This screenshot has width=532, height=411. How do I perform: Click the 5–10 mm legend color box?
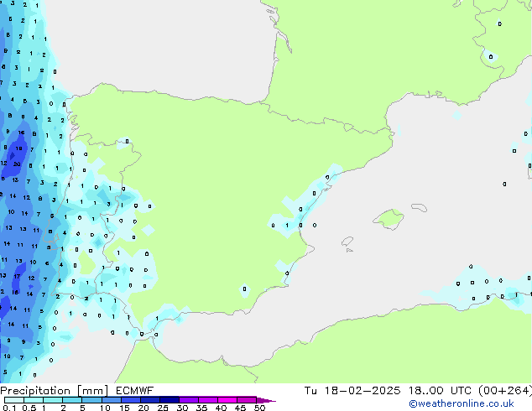pos(91,400)
